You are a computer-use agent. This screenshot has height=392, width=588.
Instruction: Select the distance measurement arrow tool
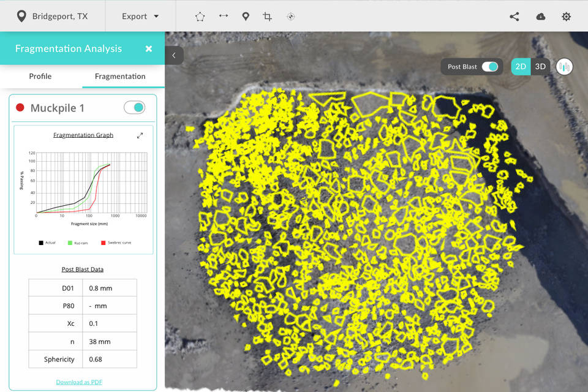click(x=223, y=17)
